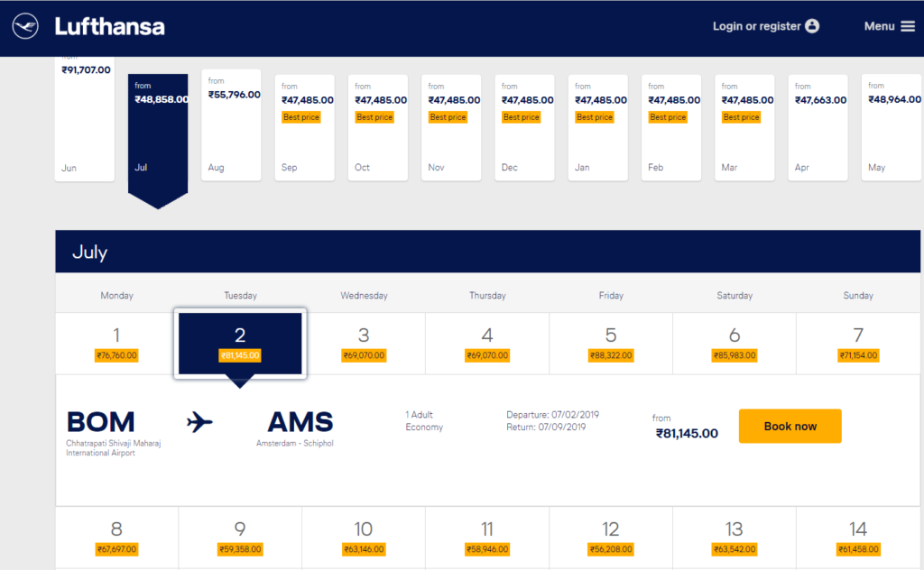Select the Dec month card
Viewport: 924px width, 570px height.
pos(524,128)
